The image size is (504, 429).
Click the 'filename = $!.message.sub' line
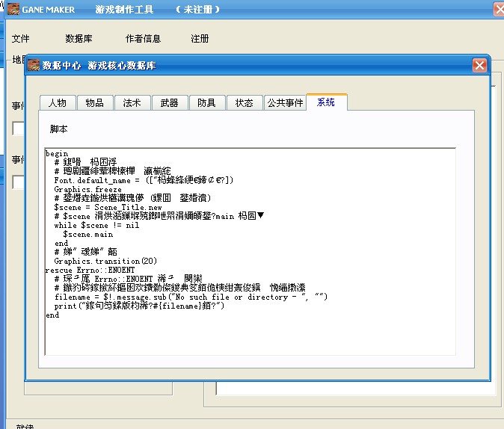tap(191, 297)
